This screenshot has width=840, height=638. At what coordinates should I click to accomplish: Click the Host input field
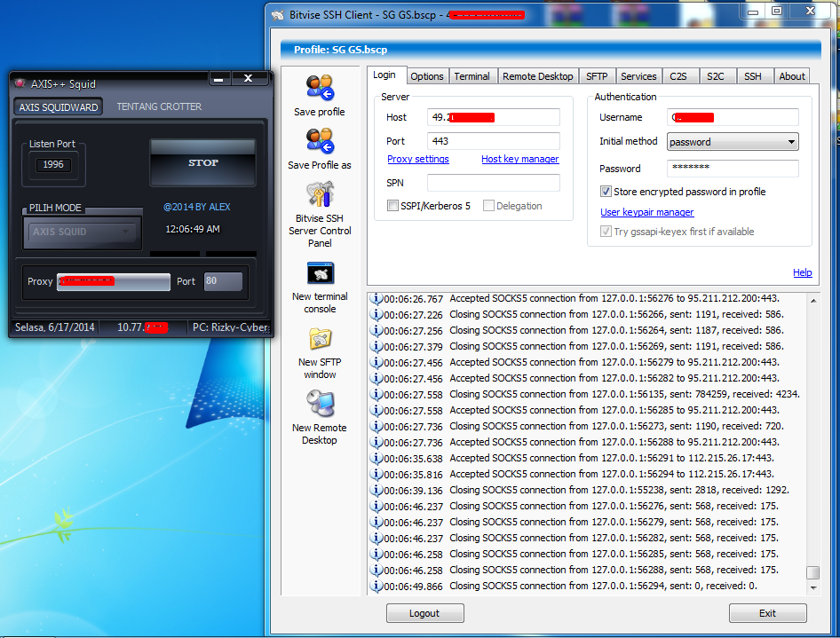pos(494,117)
